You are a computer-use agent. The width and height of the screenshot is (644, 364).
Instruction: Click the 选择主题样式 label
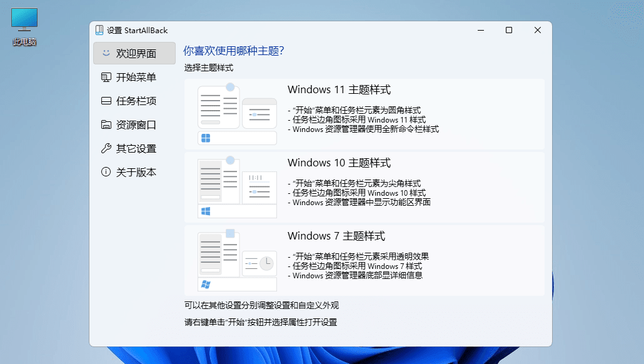click(x=209, y=68)
